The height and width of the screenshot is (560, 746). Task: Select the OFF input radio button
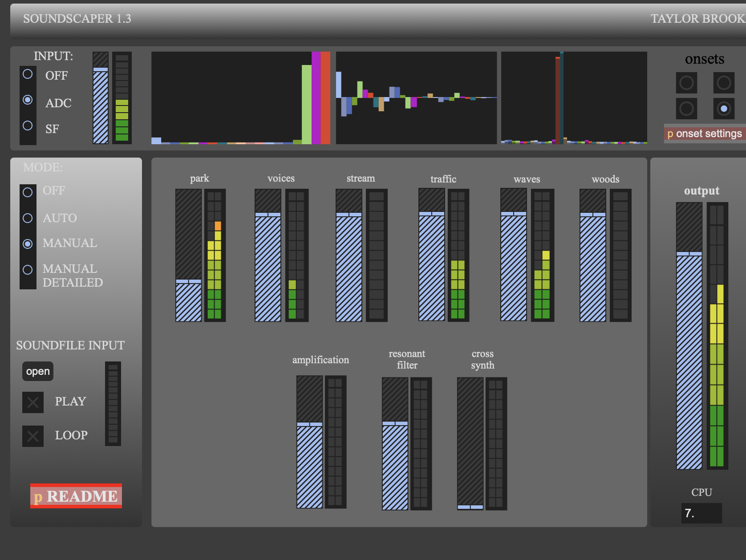(28, 74)
